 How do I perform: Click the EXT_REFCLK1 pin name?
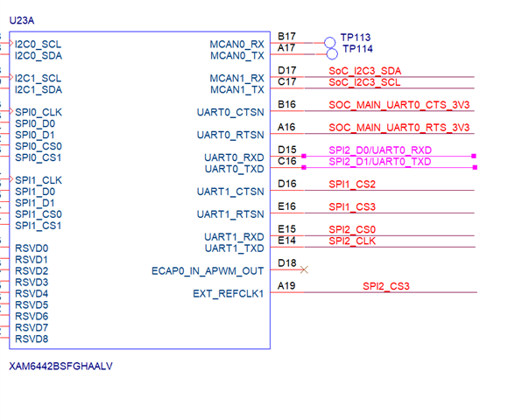229,294
